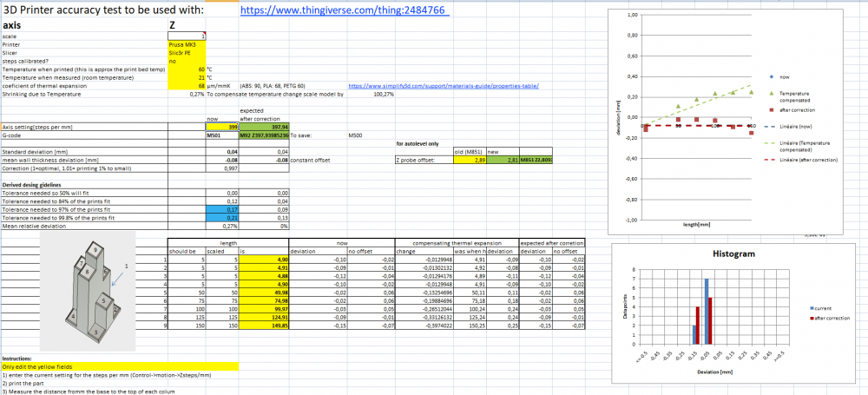Select the measured length cell 74,98

coord(264,300)
